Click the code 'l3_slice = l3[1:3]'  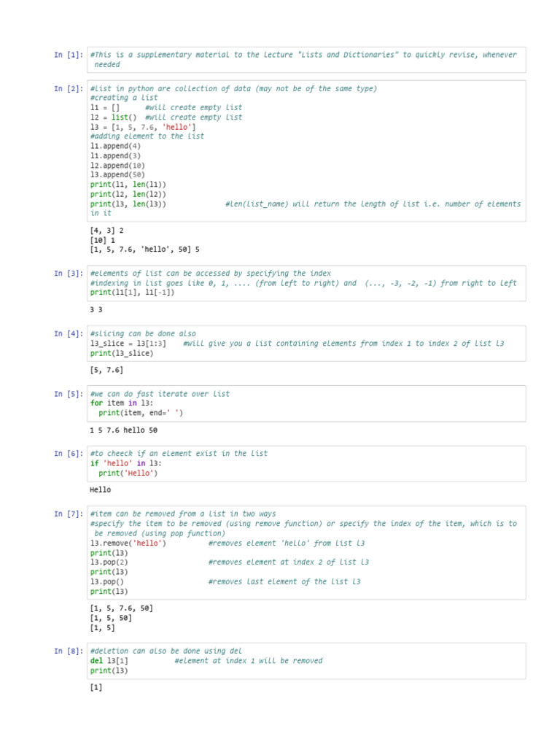pyautogui.click(x=128, y=344)
